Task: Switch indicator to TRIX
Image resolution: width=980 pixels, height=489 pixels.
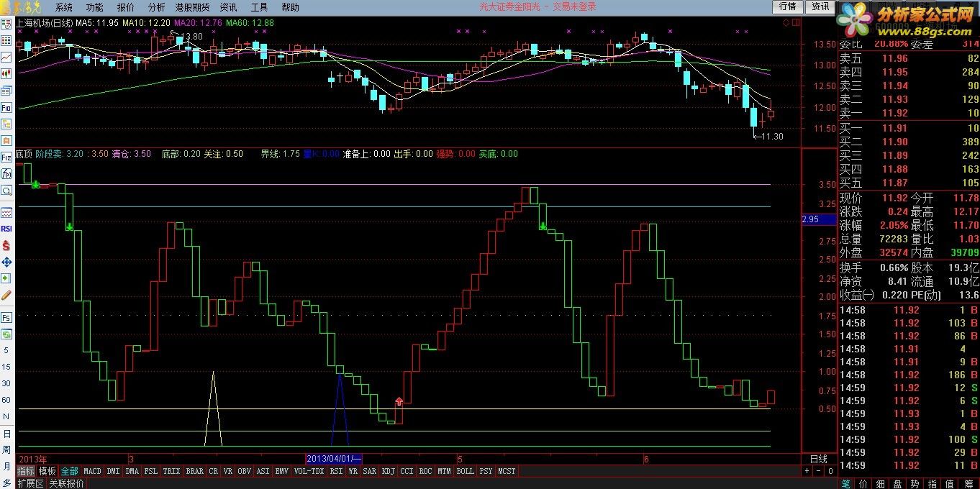Action: tap(171, 471)
